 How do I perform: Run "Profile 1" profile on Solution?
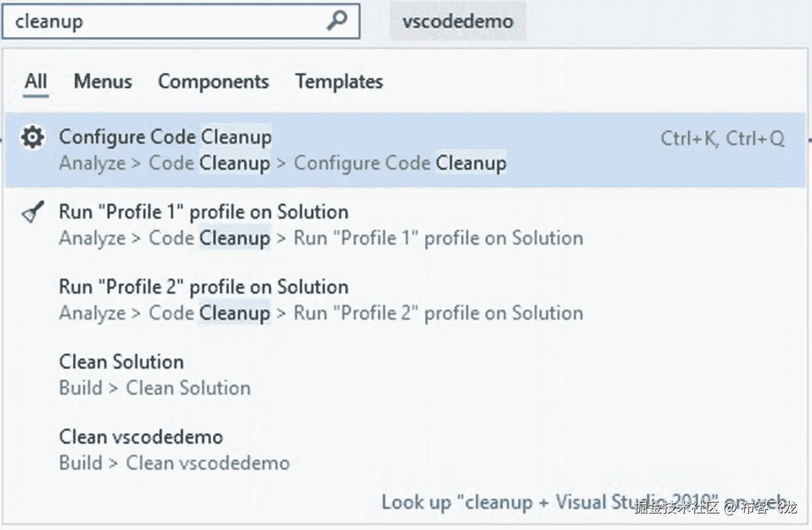[203, 212]
